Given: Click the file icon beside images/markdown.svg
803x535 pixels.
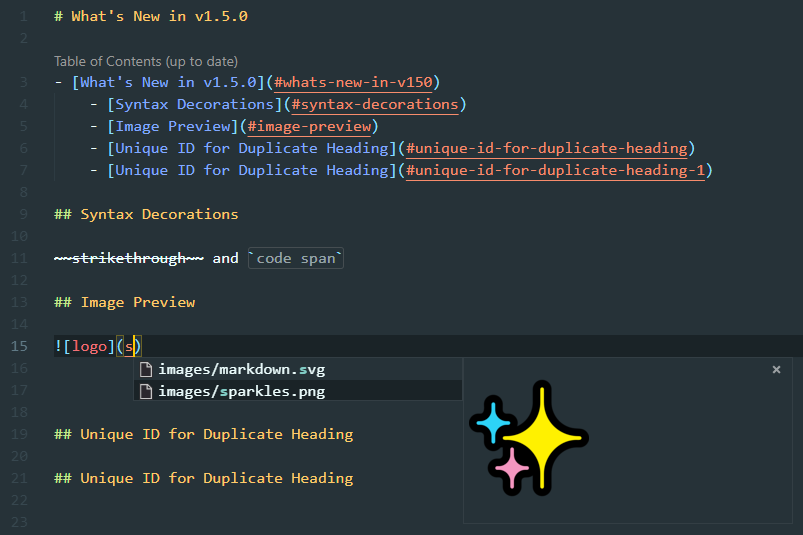Looking at the screenshot, I should pyautogui.click(x=146, y=370).
